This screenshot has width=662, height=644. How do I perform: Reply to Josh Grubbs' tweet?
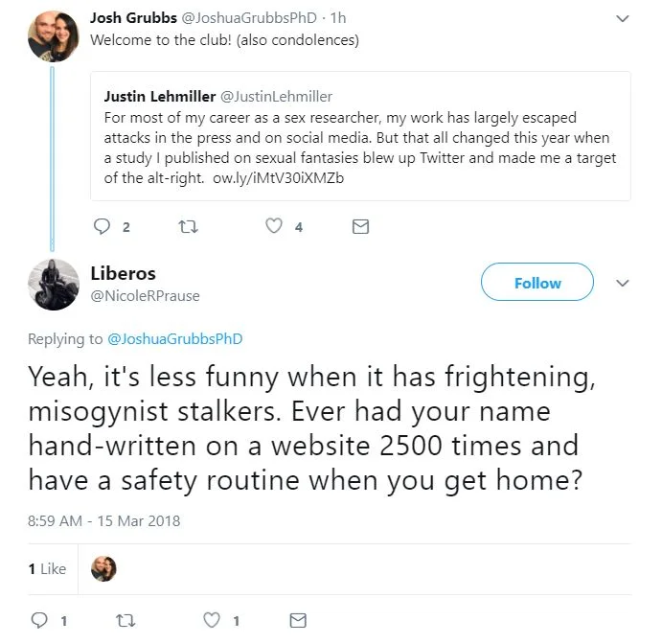[x=103, y=226]
